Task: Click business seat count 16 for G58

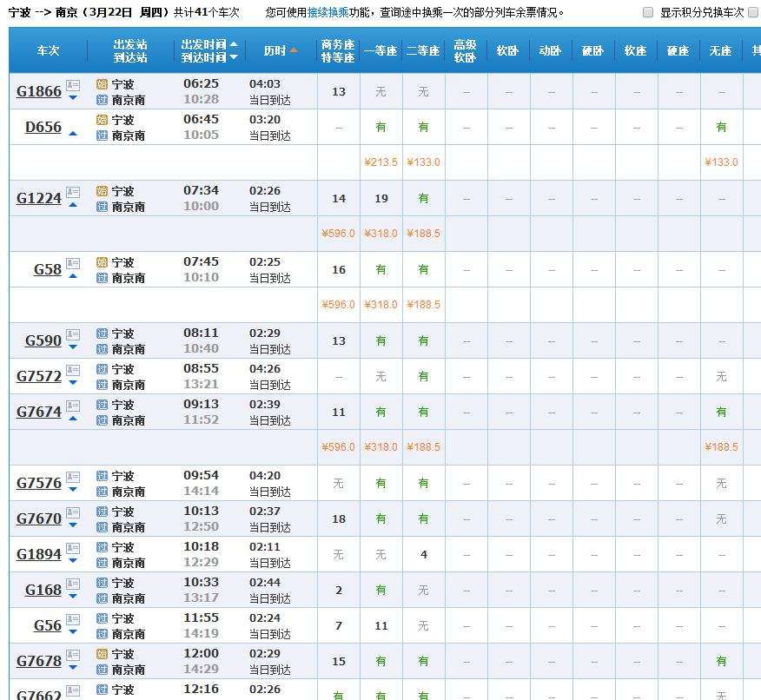Action: tap(339, 270)
